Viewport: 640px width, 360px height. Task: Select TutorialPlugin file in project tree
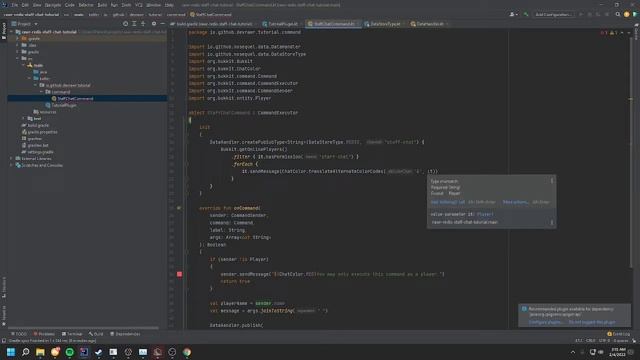61,105
